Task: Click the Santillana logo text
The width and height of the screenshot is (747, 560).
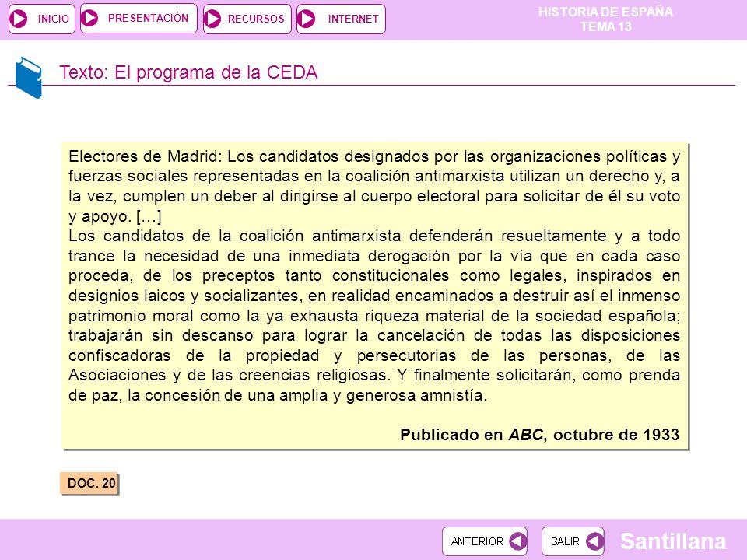Action: click(672, 541)
